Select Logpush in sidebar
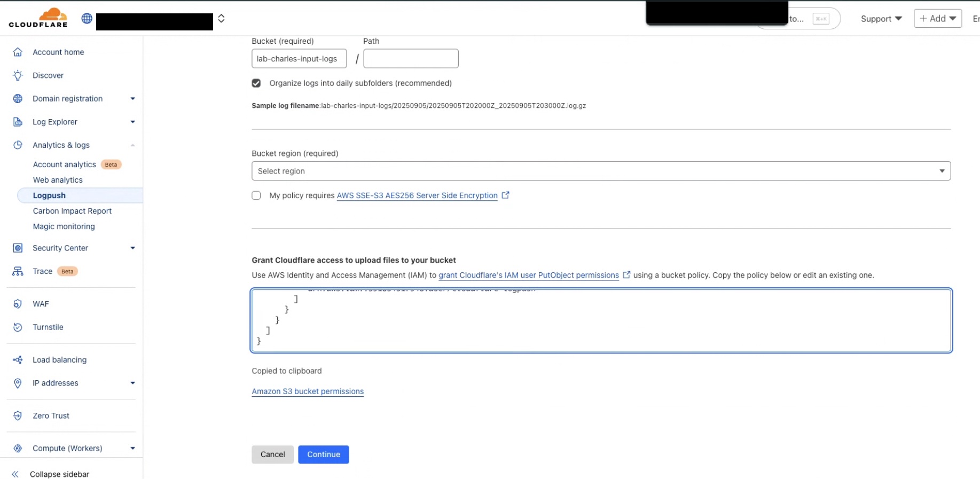 tap(80, 195)
